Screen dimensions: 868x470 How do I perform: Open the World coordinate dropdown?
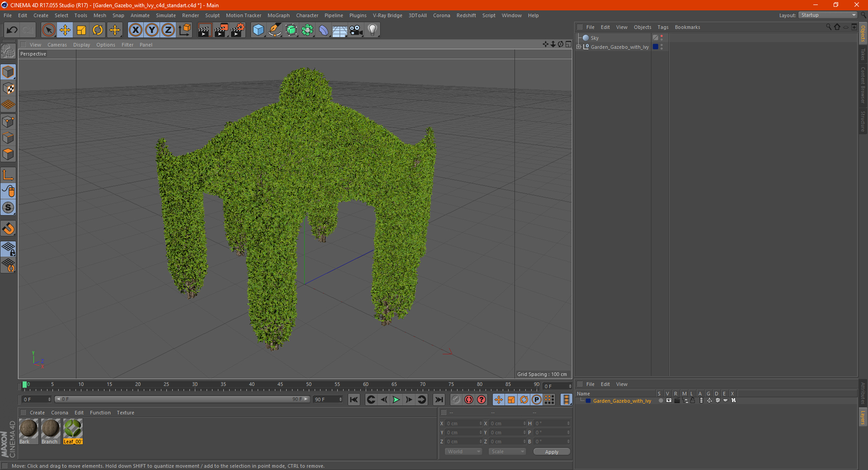point(463,451)
